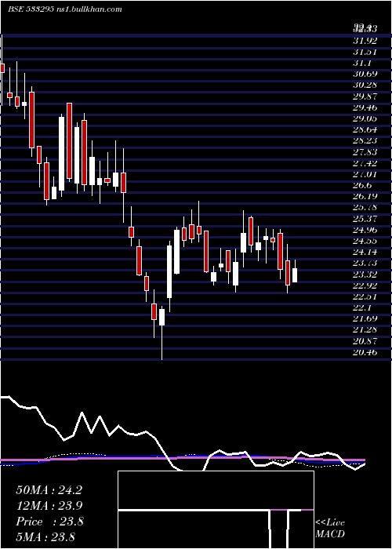Click the 26.6 price axis label
Viewport: 392px width, 549px height.
coord(362,186)
